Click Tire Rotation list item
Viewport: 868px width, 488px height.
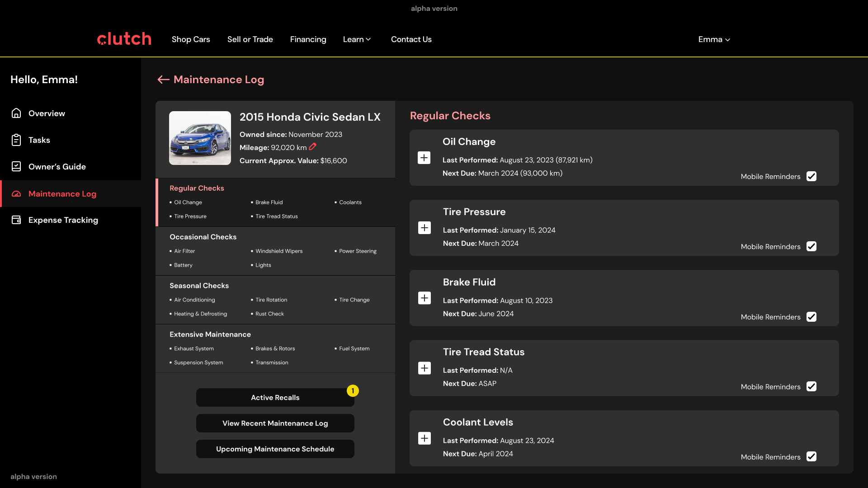tap(271, 300)
